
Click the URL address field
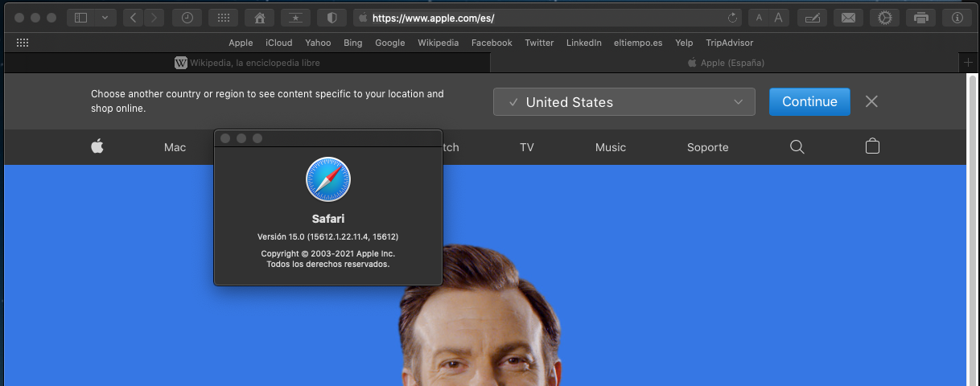547,18
